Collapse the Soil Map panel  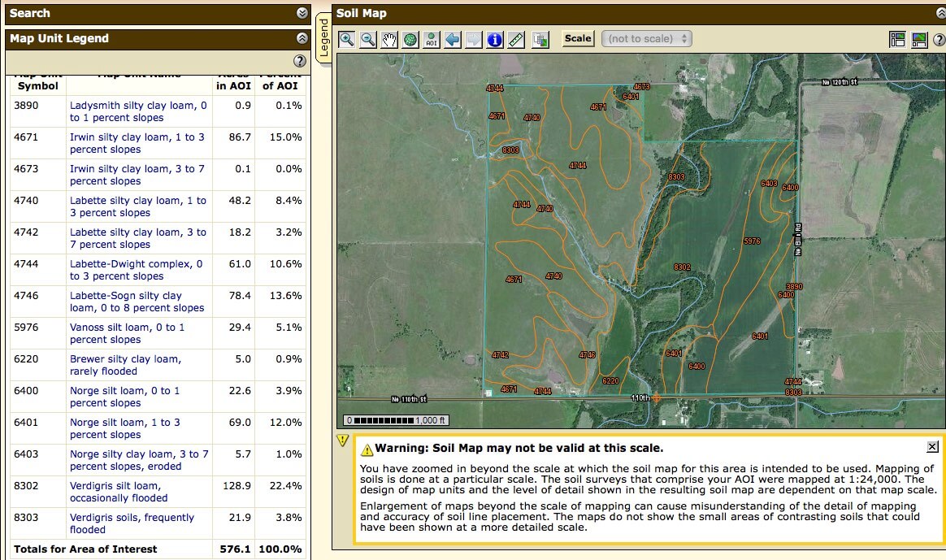pos(940,13)
